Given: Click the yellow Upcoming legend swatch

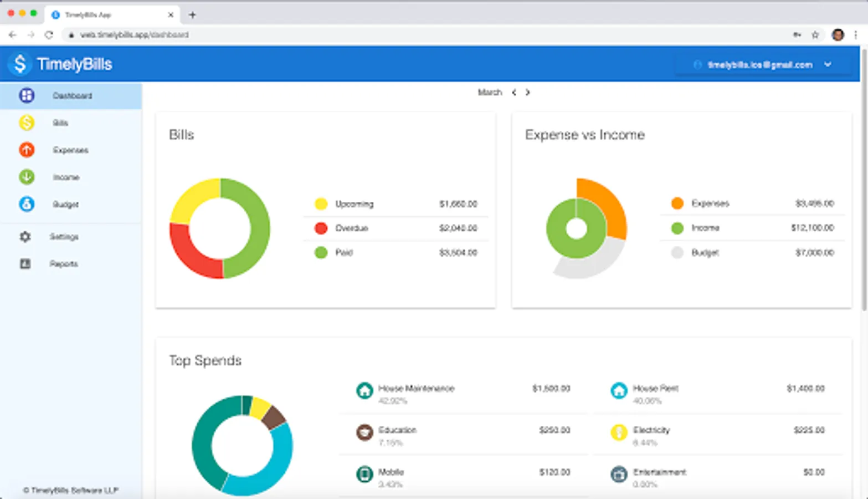Looking at the screenshot, I should (x=321, y=204).
